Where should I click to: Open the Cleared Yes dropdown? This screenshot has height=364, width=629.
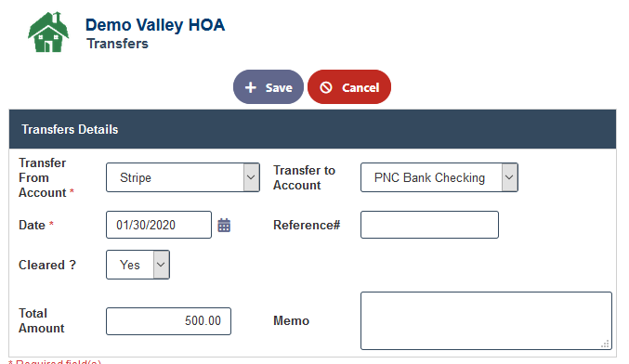click(138, 265)
